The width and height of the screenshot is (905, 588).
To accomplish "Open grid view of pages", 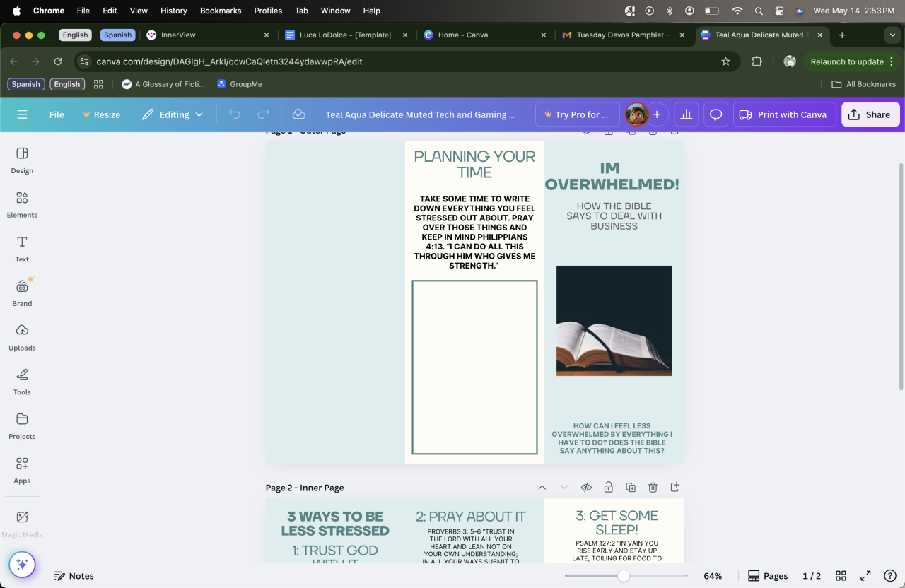I will [841, 576].
